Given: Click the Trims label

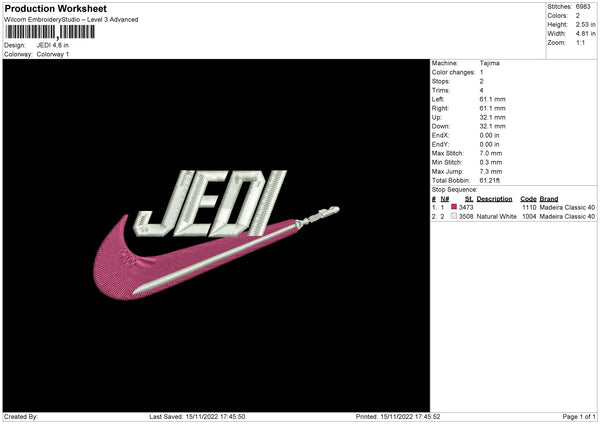Looking at the screenshot, I should coord(441,90).
